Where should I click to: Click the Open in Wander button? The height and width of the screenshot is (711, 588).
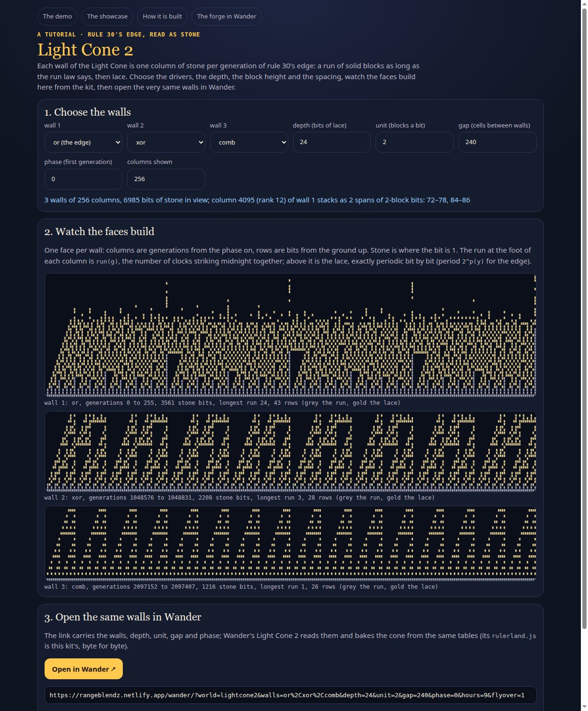pos(83,669)
